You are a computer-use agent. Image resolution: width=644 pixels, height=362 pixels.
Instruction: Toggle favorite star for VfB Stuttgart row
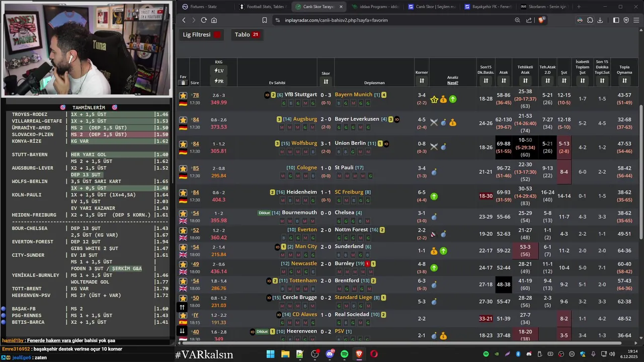[183, 95]
